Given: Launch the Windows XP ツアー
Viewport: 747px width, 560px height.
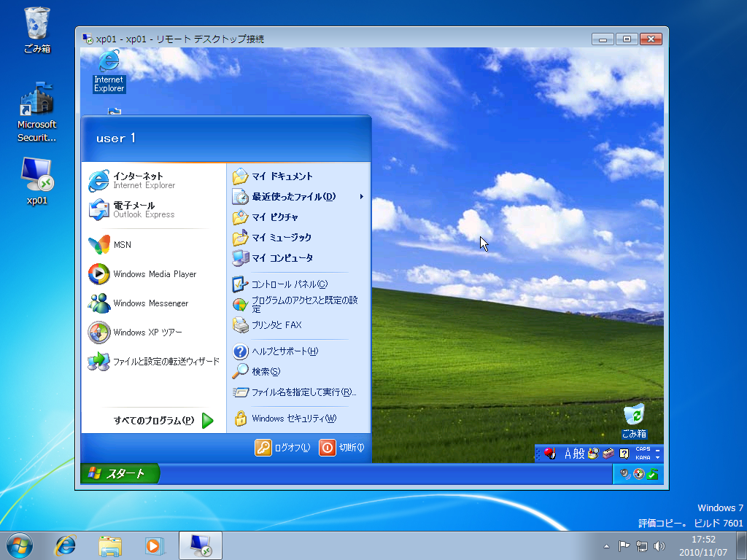Looking at the screenshot, I should [x=154, y=332].
